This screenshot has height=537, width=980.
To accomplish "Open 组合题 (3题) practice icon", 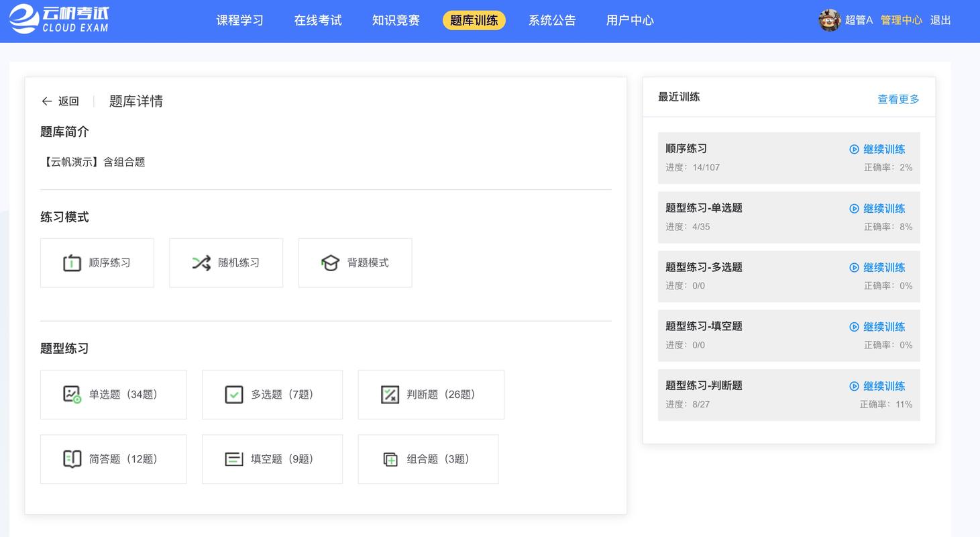I will pyautogui.click(x=390, y=459).
